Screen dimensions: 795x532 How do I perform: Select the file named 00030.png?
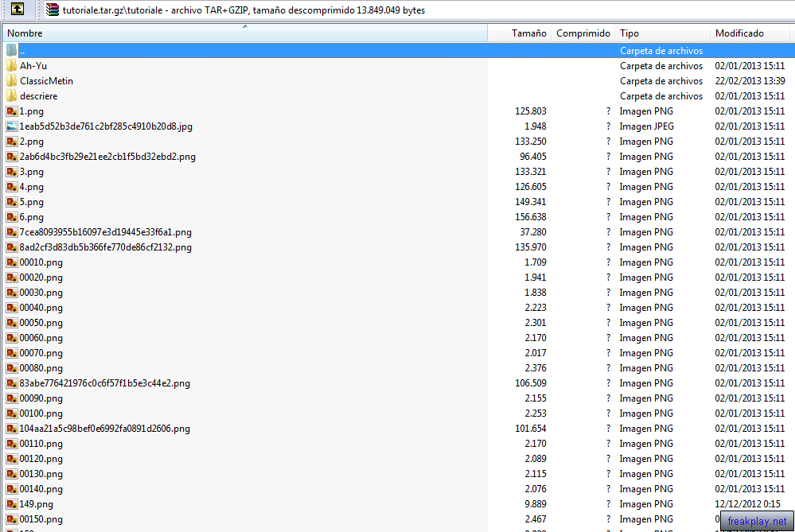pos(41,293)
